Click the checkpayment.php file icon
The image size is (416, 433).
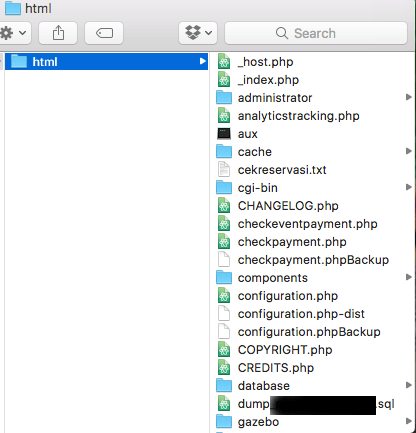pos(224,242)
